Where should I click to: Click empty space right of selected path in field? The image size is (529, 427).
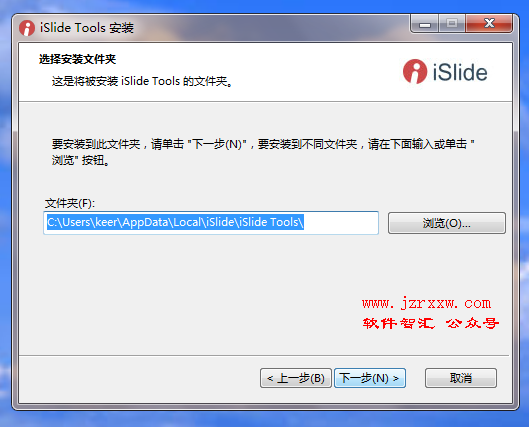click(341, 223)
